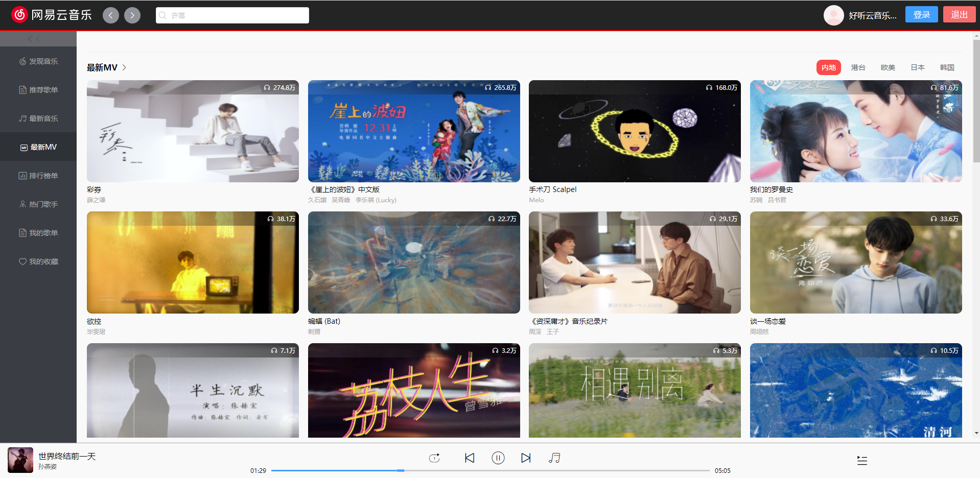
Task: Pause the currently playing song
Action: pyautogui.click(x=498, y=458)
